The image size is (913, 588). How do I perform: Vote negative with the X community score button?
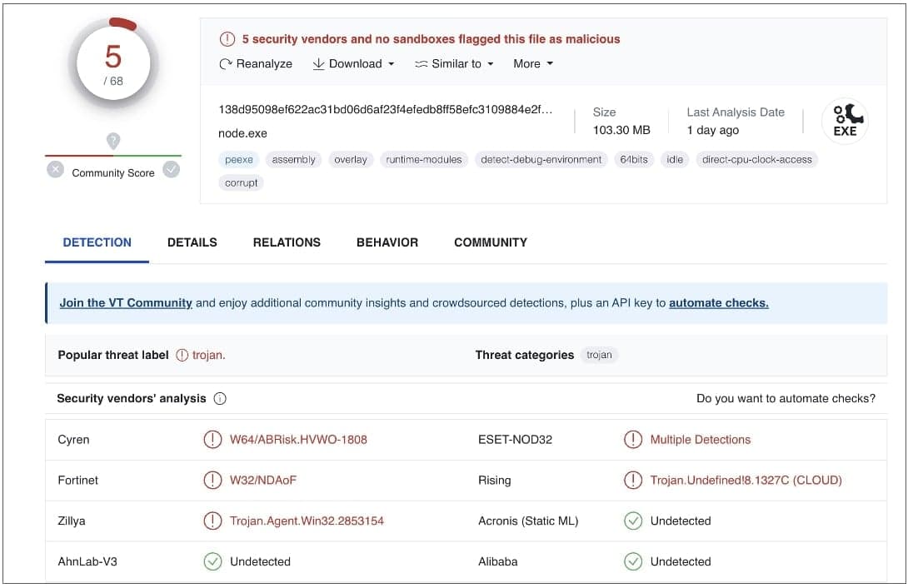[55, 170]
